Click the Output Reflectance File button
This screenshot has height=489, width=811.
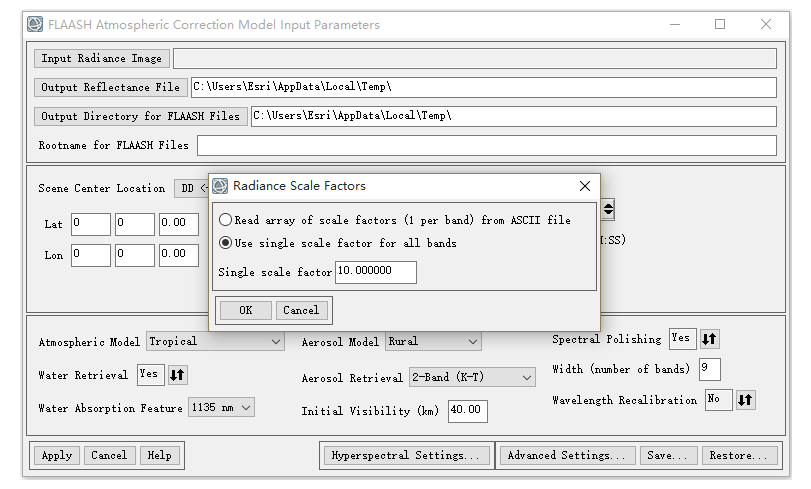click(x=110, y=87)
